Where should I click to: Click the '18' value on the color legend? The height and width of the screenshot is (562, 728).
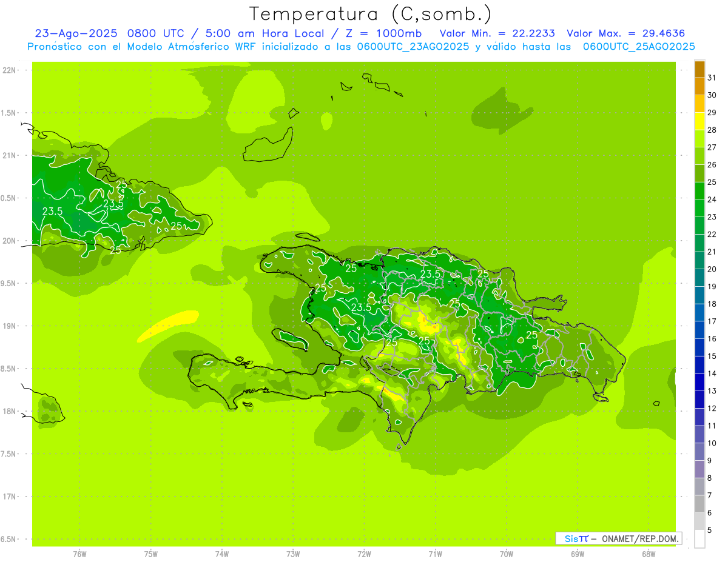(712, 304)
